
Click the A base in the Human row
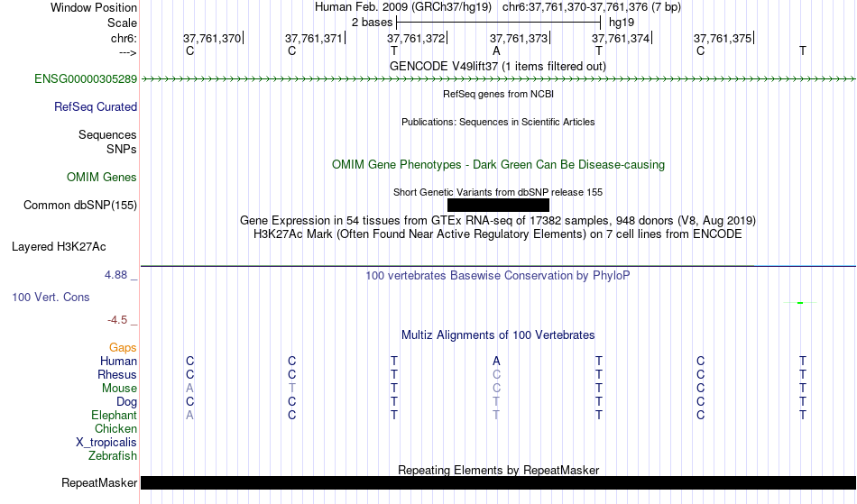coord(496,362)
